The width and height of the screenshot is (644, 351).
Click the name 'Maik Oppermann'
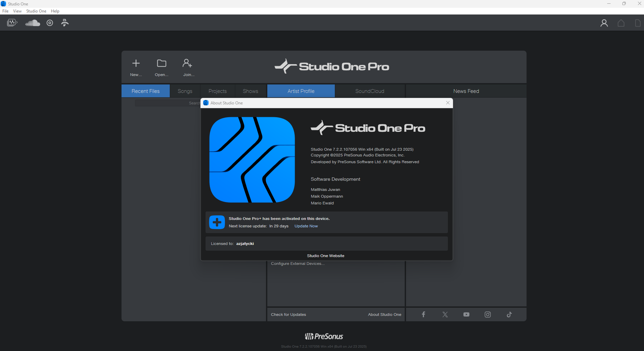(x=327, y=196)
